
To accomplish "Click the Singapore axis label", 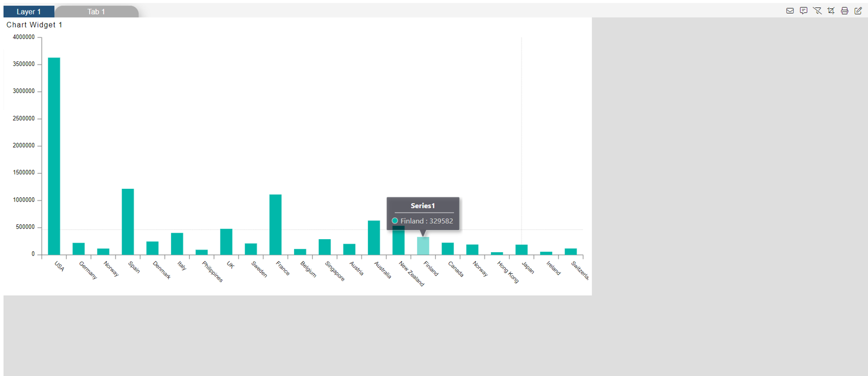I will pyautogui.click(x=335, y=271).
